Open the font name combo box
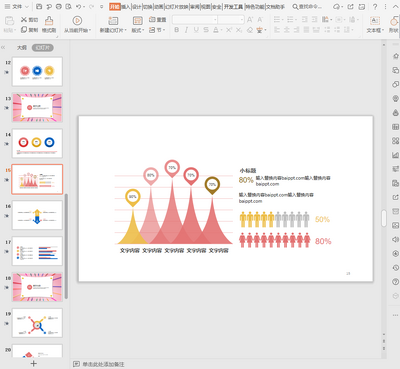The width and height of the screenshot is (400, 369). point(195,20)
